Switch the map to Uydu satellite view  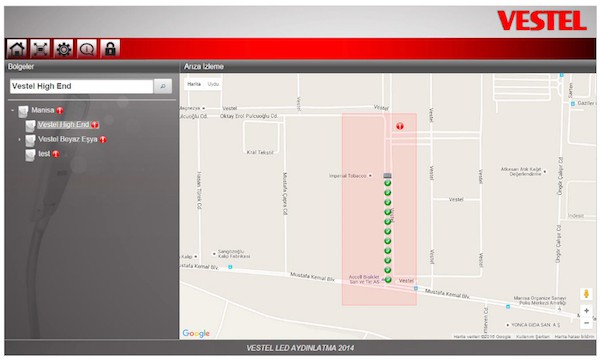pos(213,84)
